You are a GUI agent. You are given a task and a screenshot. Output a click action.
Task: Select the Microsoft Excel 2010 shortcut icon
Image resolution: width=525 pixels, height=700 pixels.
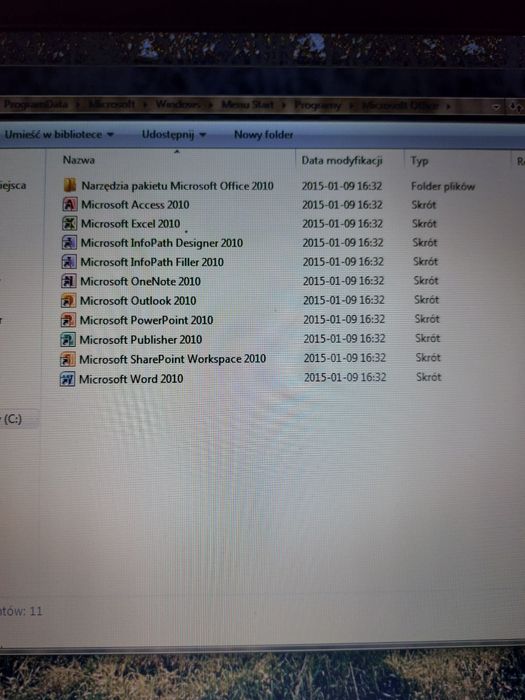[69, 223]
